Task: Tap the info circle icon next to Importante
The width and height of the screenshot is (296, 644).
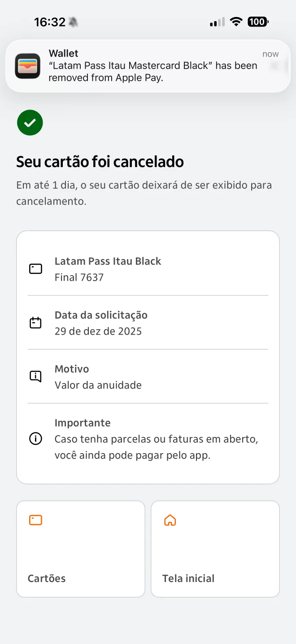Action: pos(35,439)
